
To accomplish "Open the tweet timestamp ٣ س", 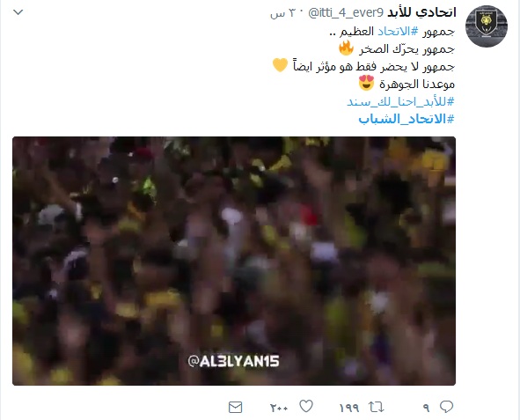I will 282,13.
